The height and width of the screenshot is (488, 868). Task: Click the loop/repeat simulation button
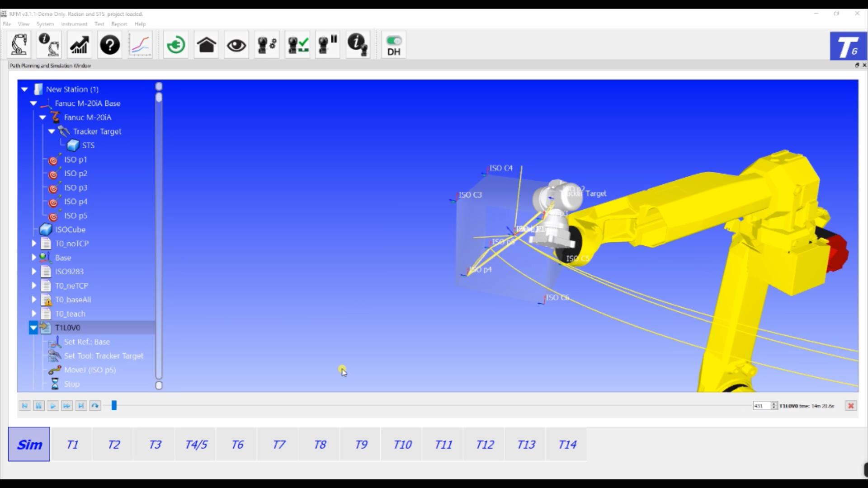click(x=95, y=406)
